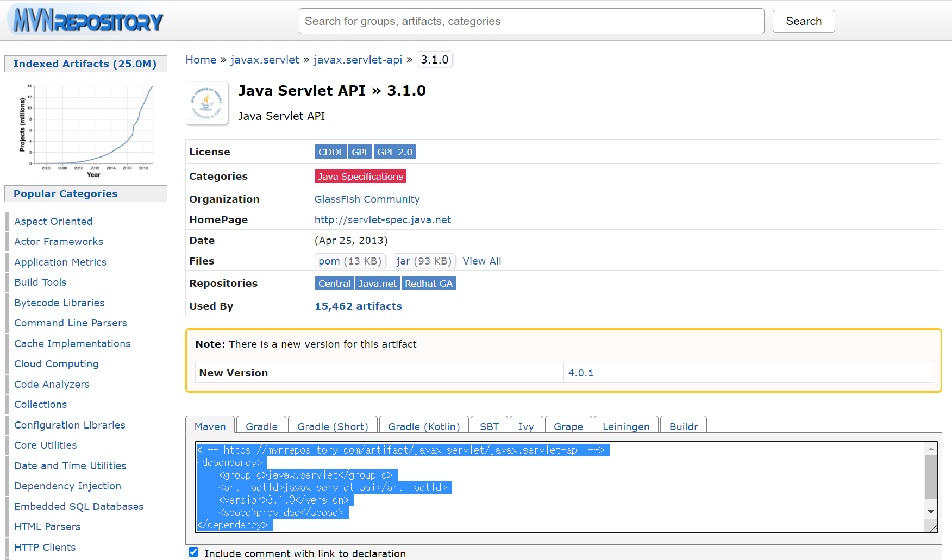This screenshot has width=952, height=560.
Task: Open the Redhat GA repository tag
Action: 429,284
